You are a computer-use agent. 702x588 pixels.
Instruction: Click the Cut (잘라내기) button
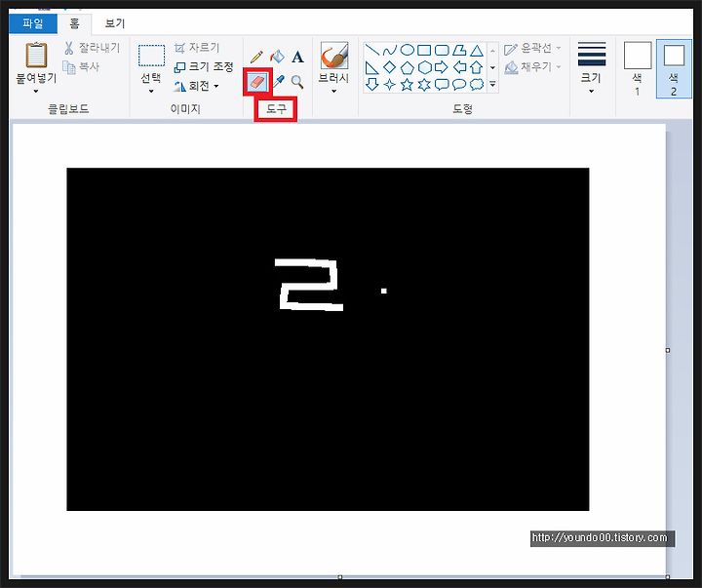pos(93,48)
